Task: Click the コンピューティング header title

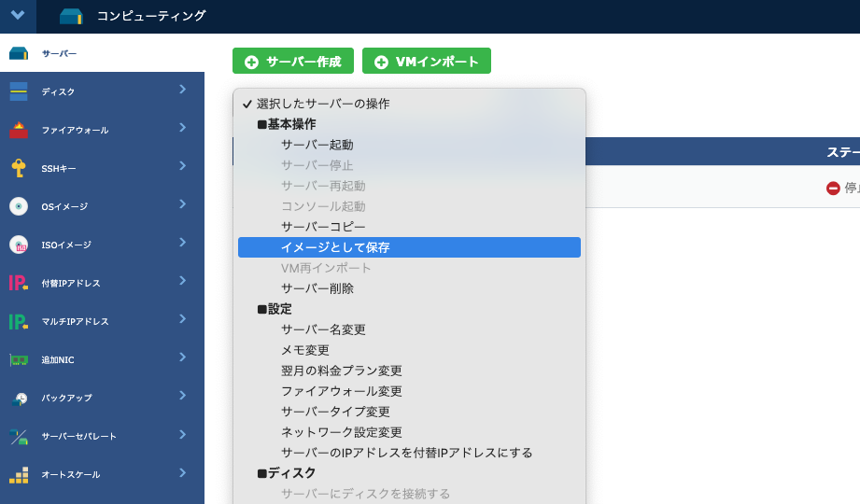Action: 151,16
